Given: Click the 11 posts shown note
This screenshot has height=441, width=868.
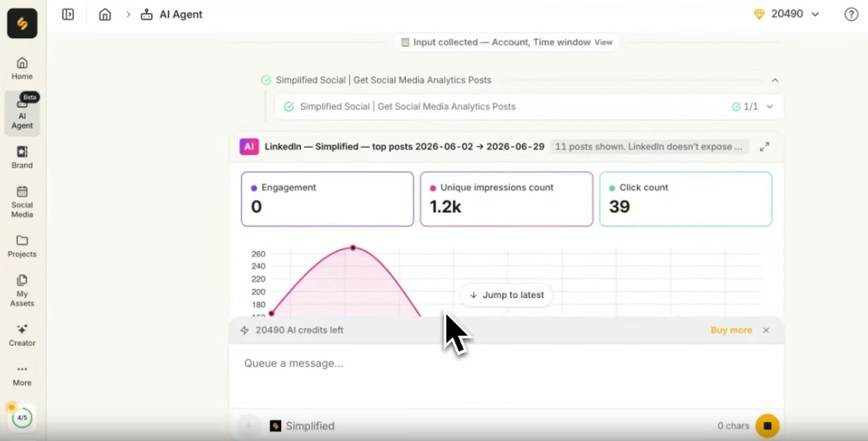Looking at the screenshot, I should (x=649, y=147).
